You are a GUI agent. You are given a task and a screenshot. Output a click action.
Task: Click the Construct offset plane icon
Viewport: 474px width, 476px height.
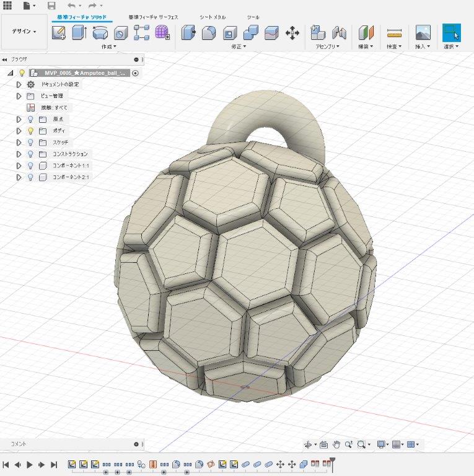366,32
